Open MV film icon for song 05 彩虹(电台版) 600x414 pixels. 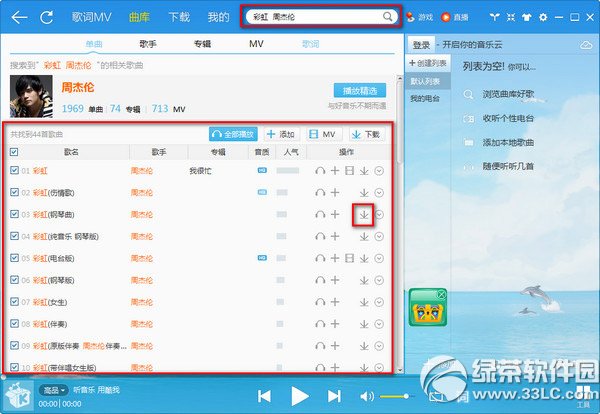[349, 258]
